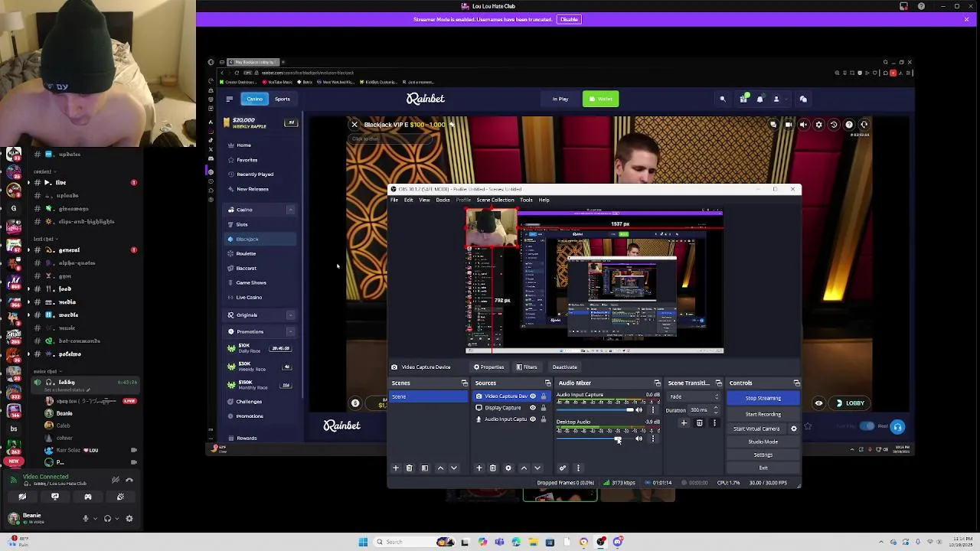The height and width of the screenshot is (551, 980).
Task: Toggle visibility of Video Capture Device source
Action: [533, 396]
